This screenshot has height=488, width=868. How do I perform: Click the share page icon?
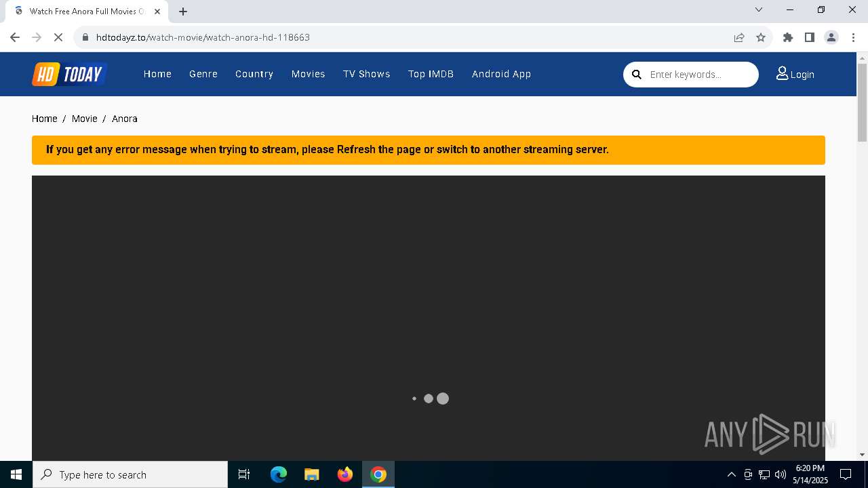tap(739, 37)
